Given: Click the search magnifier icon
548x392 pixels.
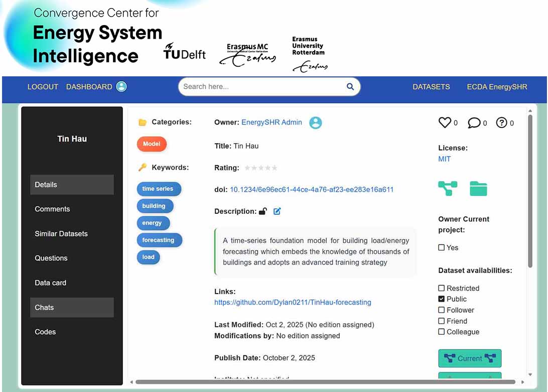Looking at the screenshot, I should (x=350, y=86).
